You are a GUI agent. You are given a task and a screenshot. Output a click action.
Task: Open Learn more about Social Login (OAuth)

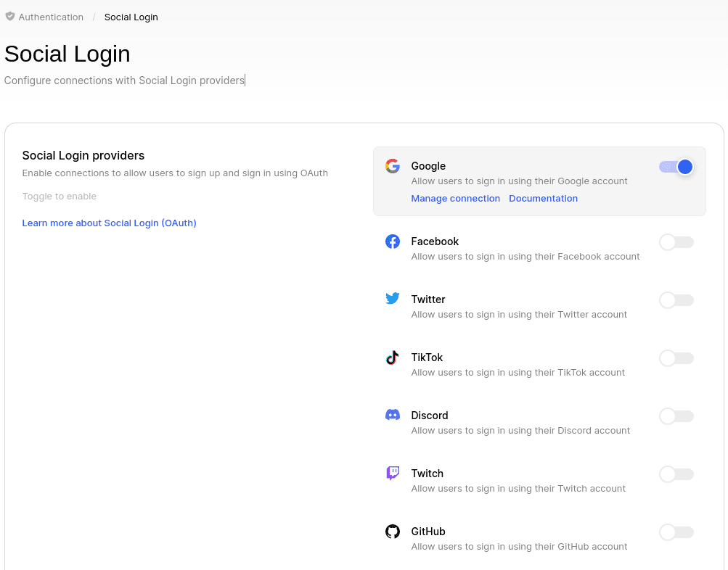109,223
